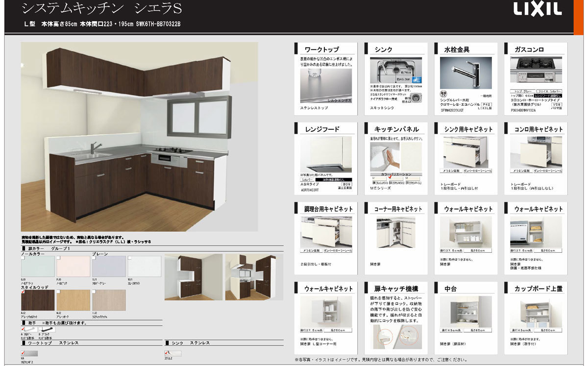Click the レンジフード product photo

[x=326, y=154]
